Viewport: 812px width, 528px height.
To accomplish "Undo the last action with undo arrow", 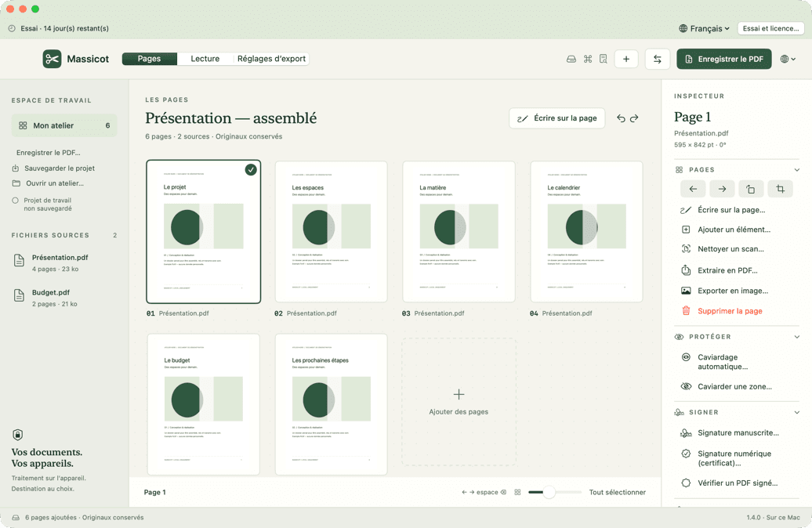I will [621, 118].
